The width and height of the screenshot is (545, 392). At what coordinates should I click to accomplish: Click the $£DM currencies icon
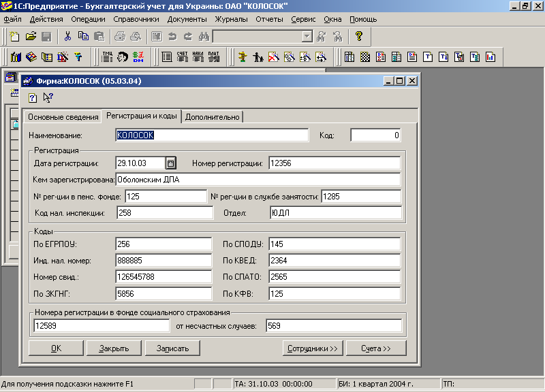click(138, 56)
